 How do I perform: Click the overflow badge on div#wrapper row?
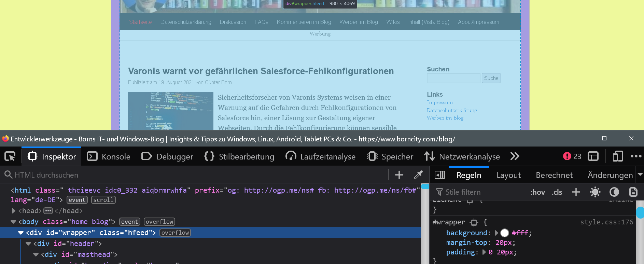coord(175,233)
